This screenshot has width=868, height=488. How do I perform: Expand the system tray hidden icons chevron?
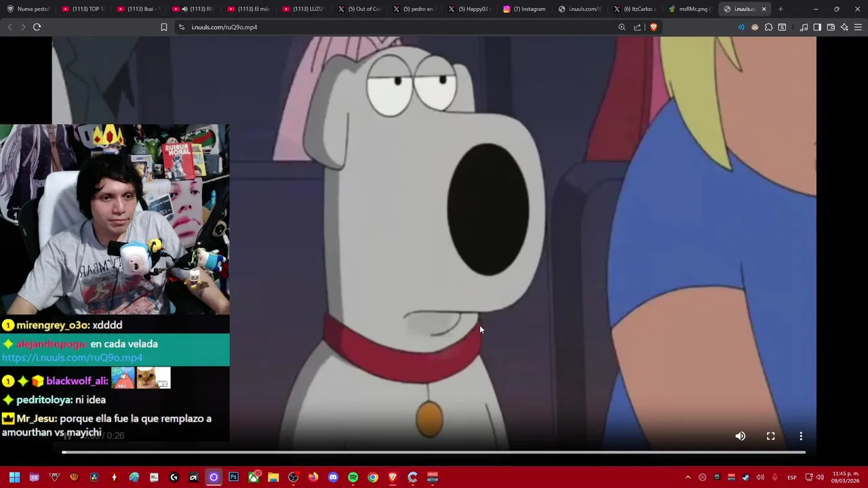pyautogui.click(x=688, y=477)
